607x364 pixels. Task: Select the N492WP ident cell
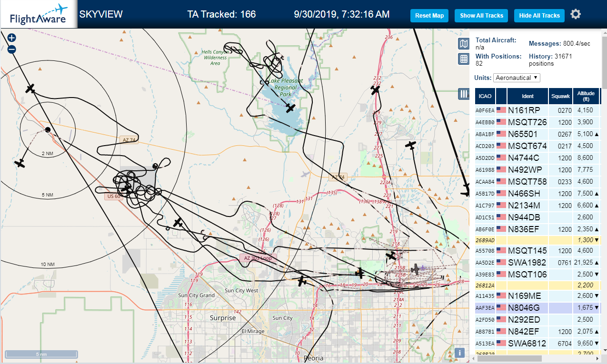527,169
